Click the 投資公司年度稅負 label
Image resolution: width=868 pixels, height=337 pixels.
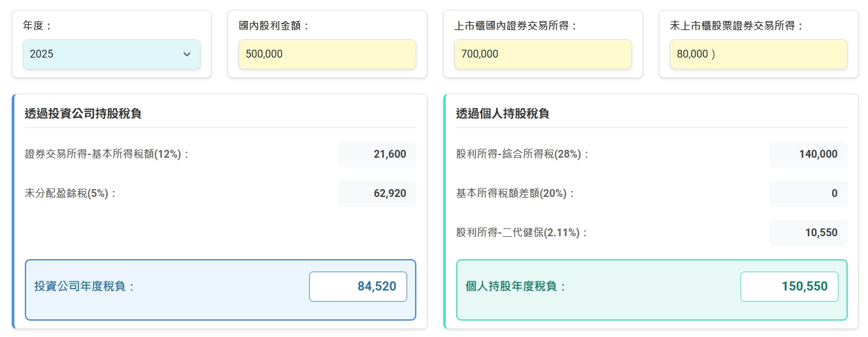point(84,287)
